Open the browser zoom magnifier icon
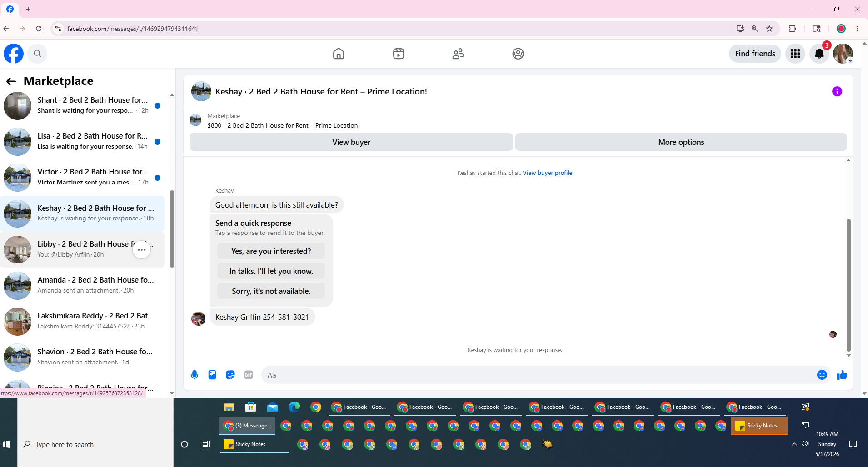Image resolution: width=868 pixels, height=467 pixels. click(x=755, y=29)
